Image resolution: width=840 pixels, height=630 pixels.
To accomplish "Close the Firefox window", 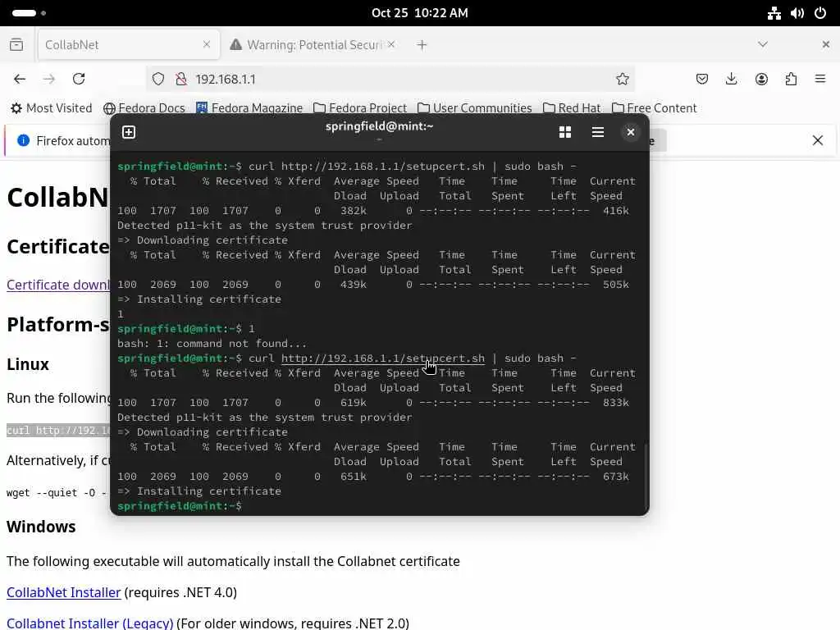I will [x=825, y=44].
